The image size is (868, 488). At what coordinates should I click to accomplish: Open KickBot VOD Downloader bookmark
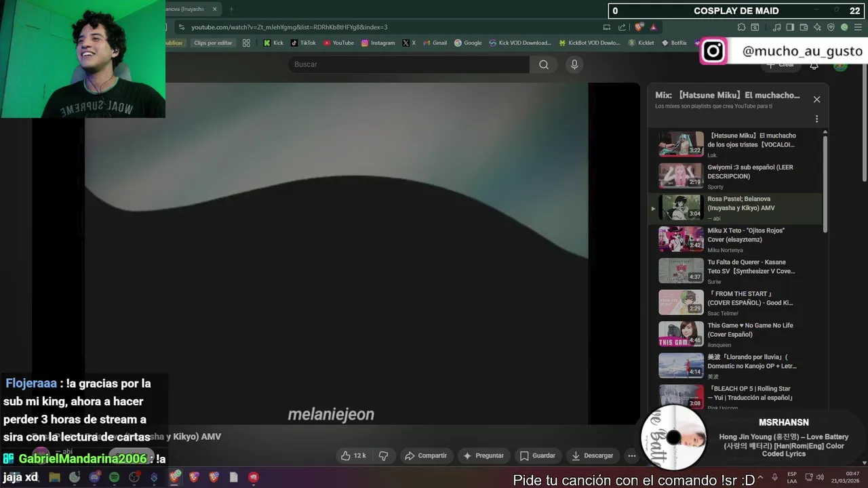(589, 43)
